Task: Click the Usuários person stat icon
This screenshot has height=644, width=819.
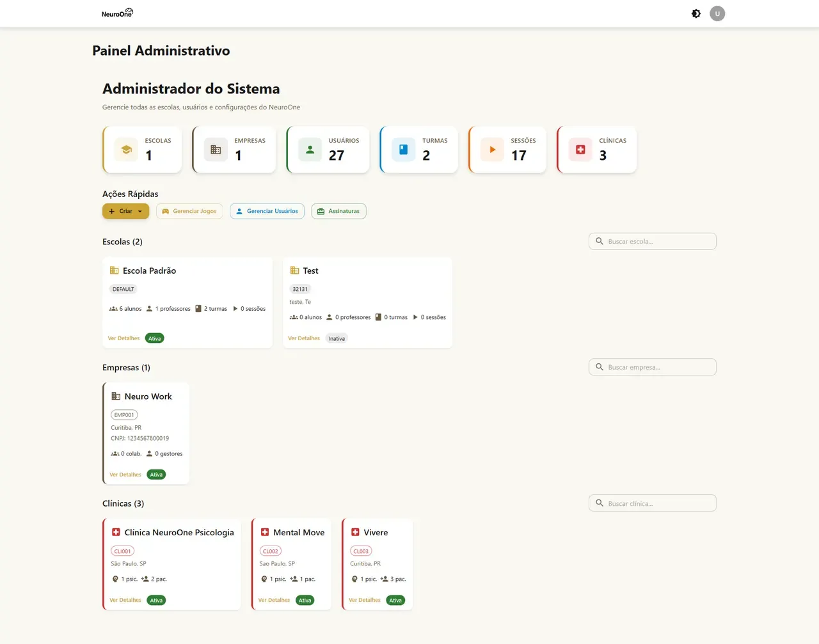Action: (310, 150)
